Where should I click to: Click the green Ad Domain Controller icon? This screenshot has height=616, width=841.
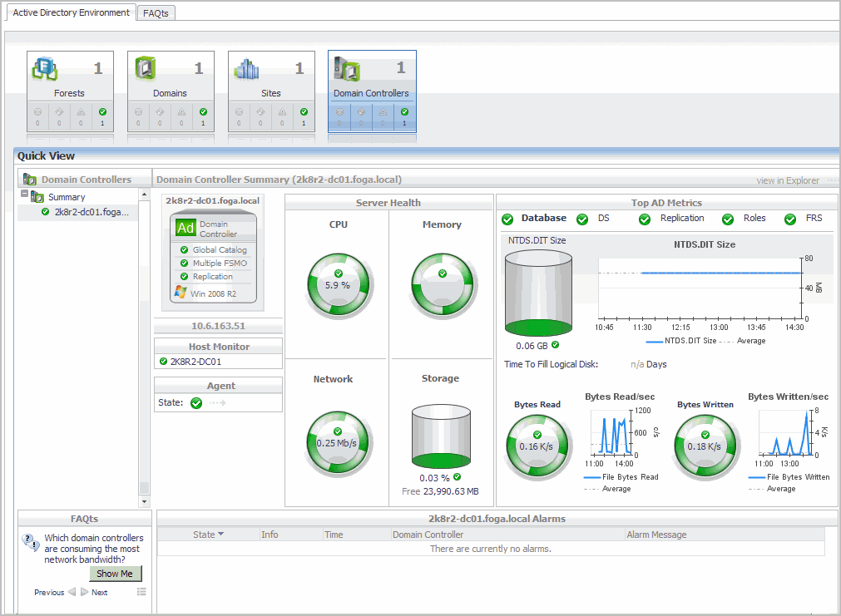tap(186, 229)
